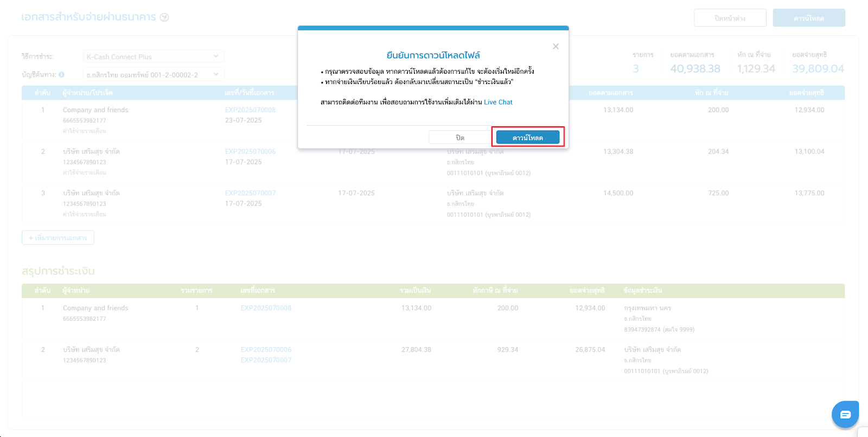Expand the K-Cash Connect Plus dropdown

(154, 56)
